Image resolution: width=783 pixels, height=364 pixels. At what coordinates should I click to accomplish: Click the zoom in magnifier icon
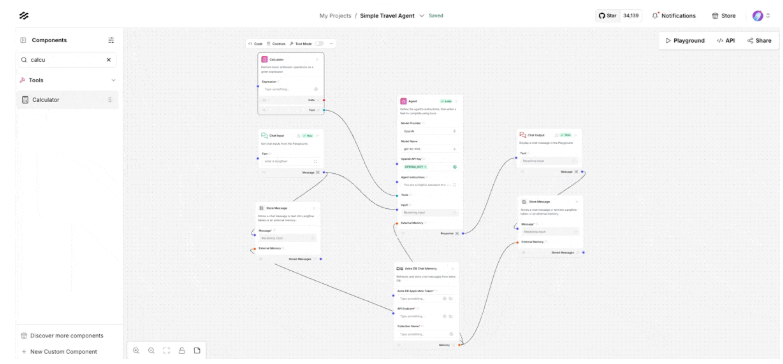[x=136, y=351]
